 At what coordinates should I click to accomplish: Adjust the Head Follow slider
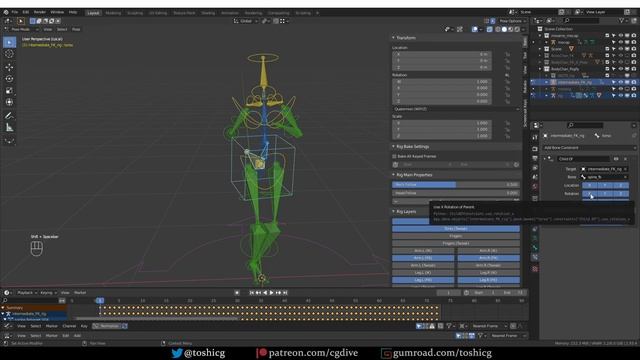(456, 193)
